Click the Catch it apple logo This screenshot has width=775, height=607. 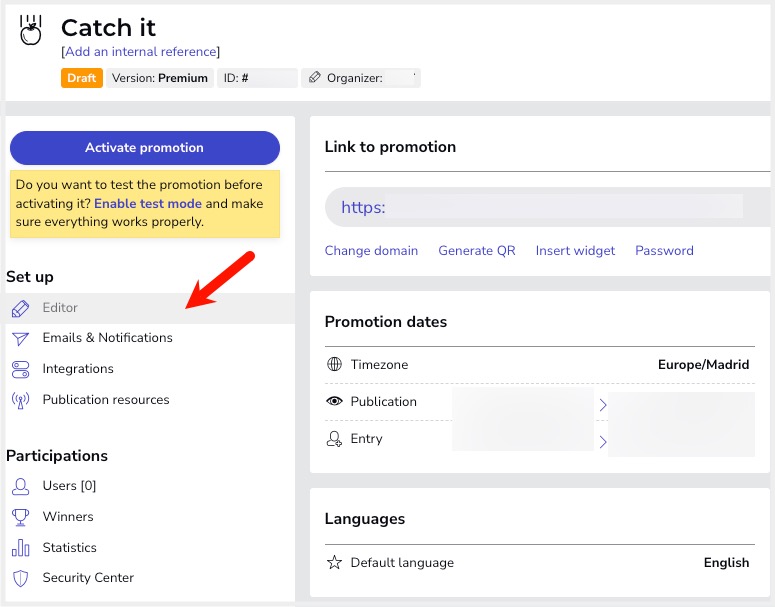[x=31, y=30]
